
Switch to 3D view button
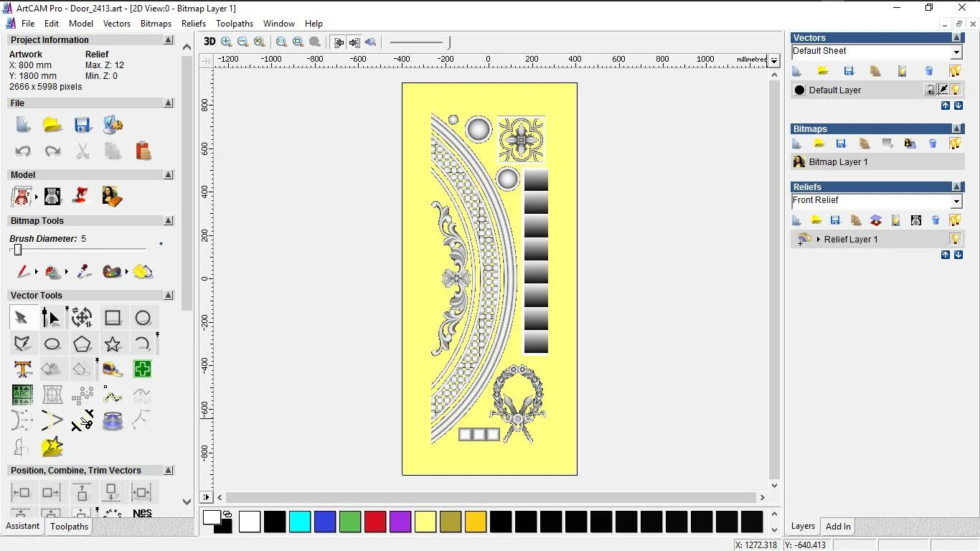209,42
